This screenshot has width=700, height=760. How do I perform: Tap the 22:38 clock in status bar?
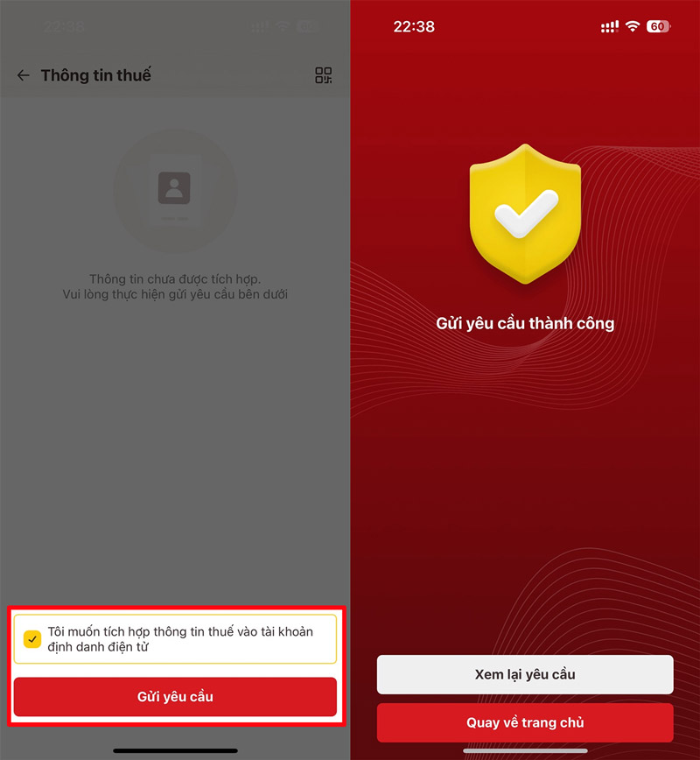pyautogui.click(x=414, y=26)
